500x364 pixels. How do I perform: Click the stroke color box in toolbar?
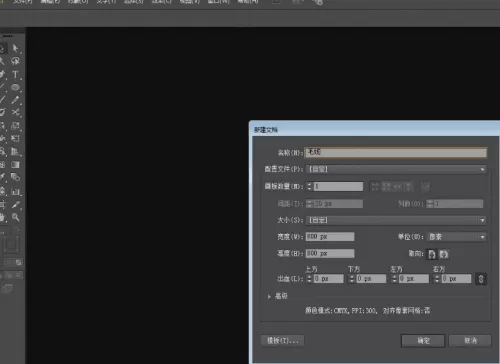[12, 246]
